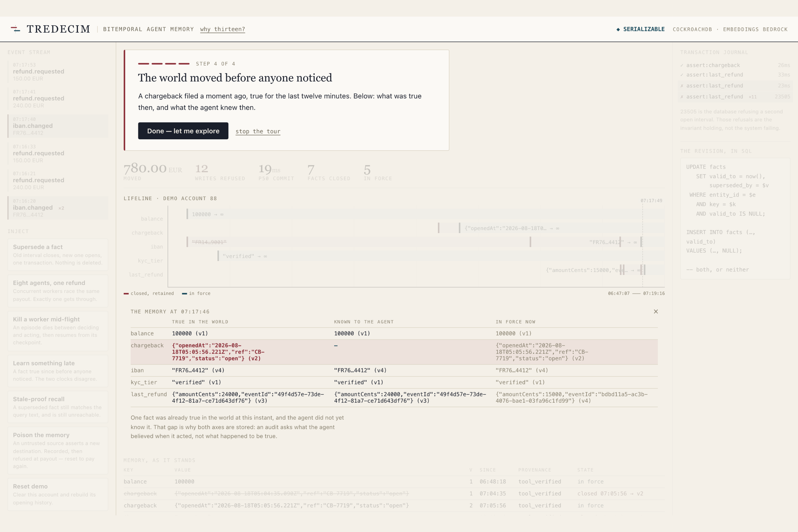798x532 pixels.
Task: Close the memory snapshot panel
Action: (x=655, y=312)
